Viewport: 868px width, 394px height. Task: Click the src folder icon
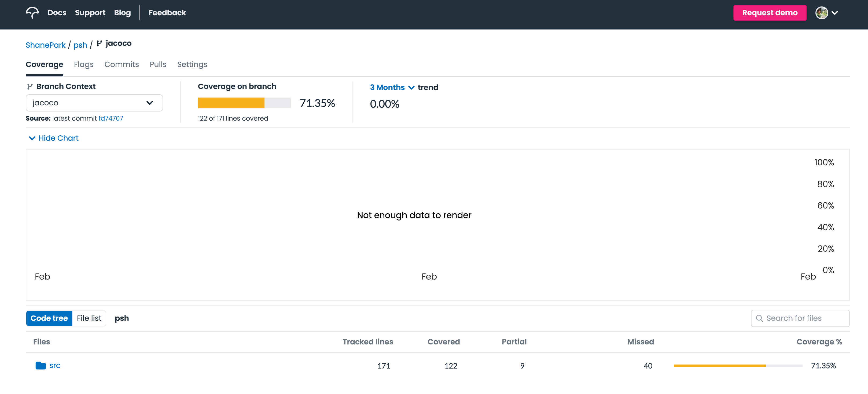pyautogui.click(x=41, y=365)
